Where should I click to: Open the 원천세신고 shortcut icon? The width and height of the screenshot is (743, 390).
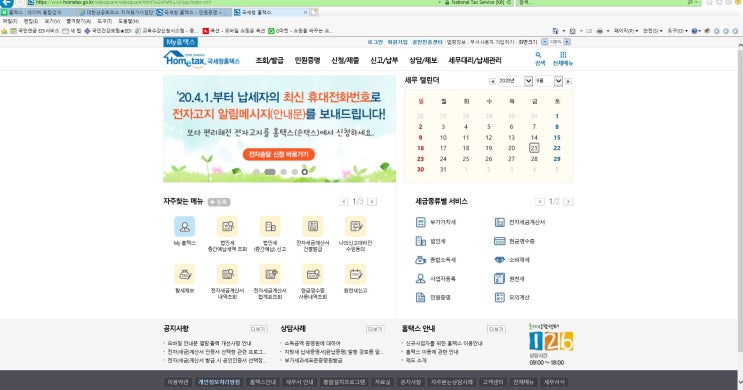(x=355, y=274)
